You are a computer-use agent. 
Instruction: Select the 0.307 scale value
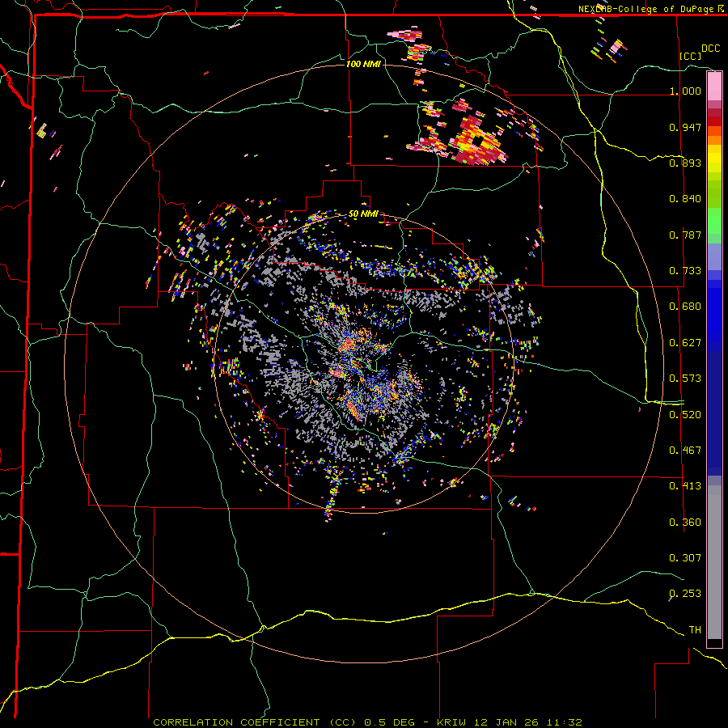685,558
